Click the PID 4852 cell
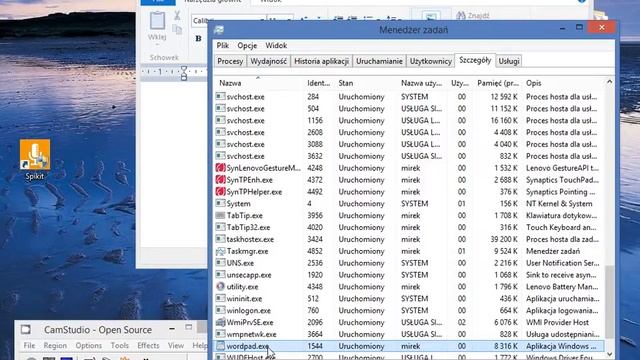The image size is (640, 360). [315, 251]
